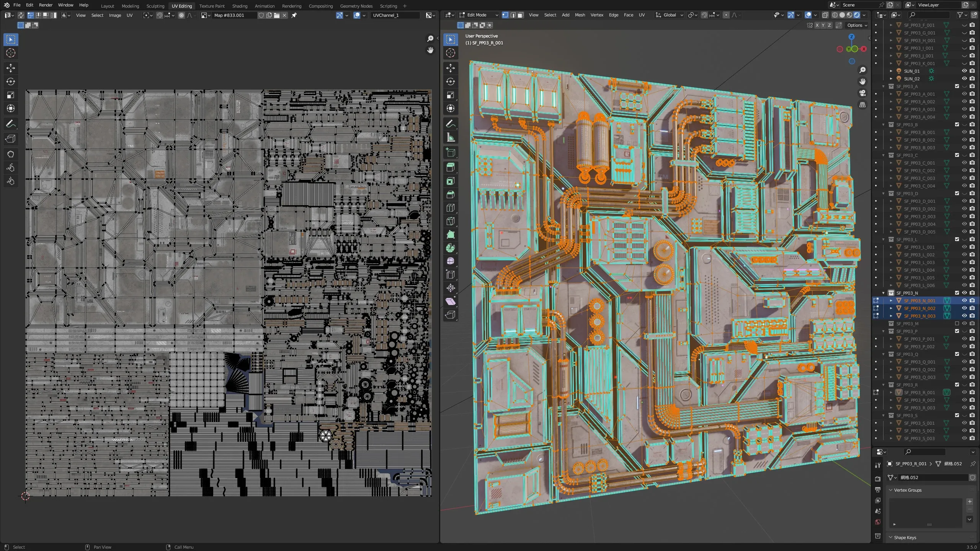Select the Extrude Region tool
This screenshot has height=551, width=980.
click(451, 167)
